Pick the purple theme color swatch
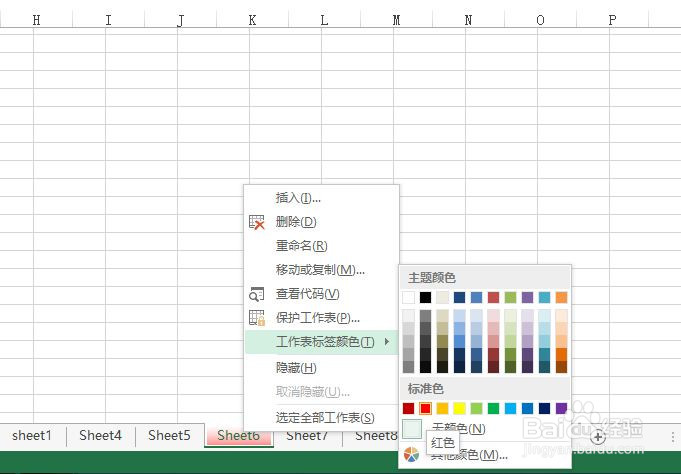Screen dimensions: 681x474 point(528,297)
